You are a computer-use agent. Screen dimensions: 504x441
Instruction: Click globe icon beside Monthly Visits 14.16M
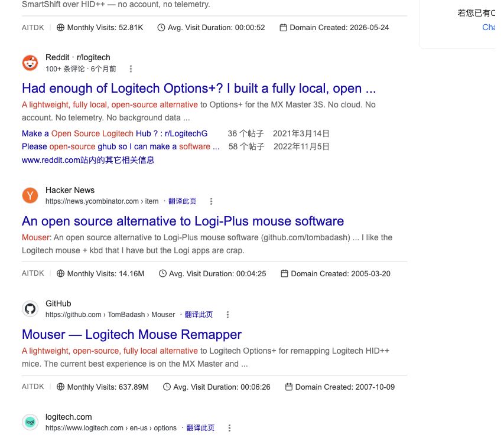60,274
